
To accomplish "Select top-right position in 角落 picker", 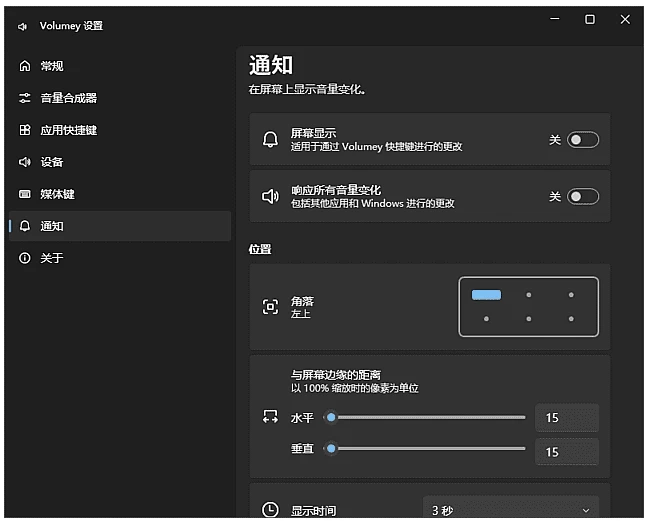I will click(571, 295).
